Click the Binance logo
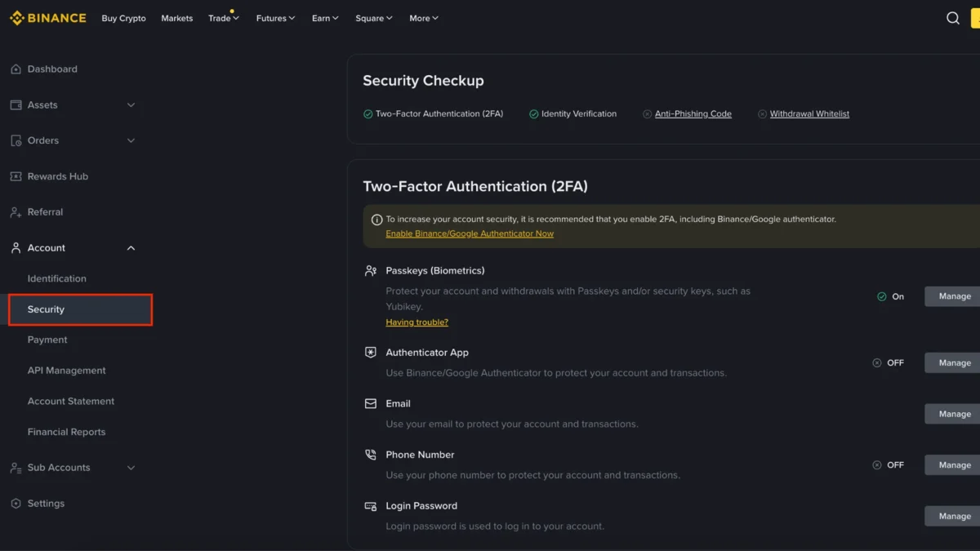 tap(47, 18)
